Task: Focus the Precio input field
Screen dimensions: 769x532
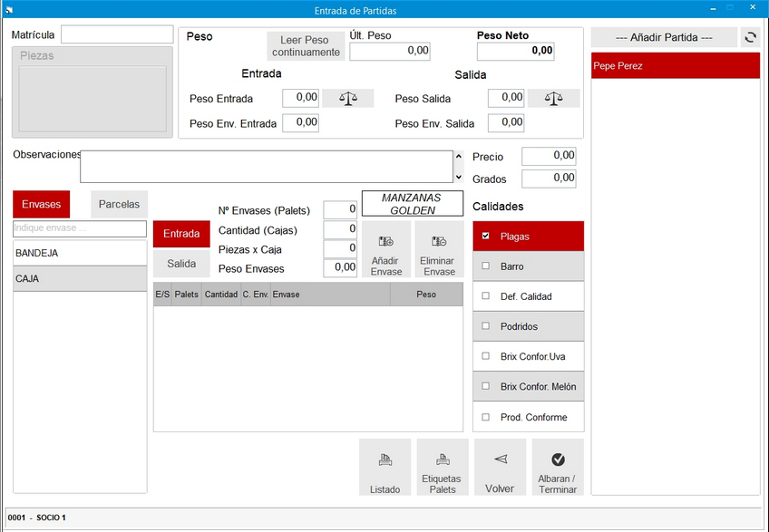Action: (x=549, y=156)
